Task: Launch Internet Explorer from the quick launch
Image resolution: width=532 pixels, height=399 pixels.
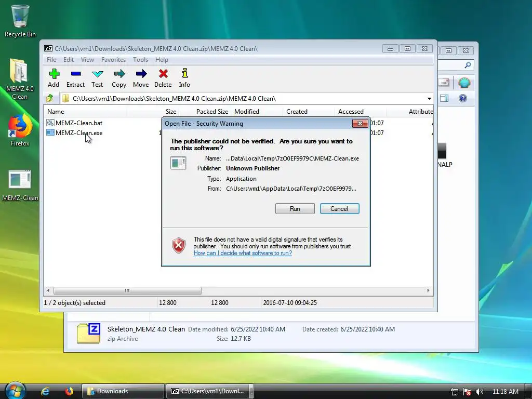Action: click(46, 391)
